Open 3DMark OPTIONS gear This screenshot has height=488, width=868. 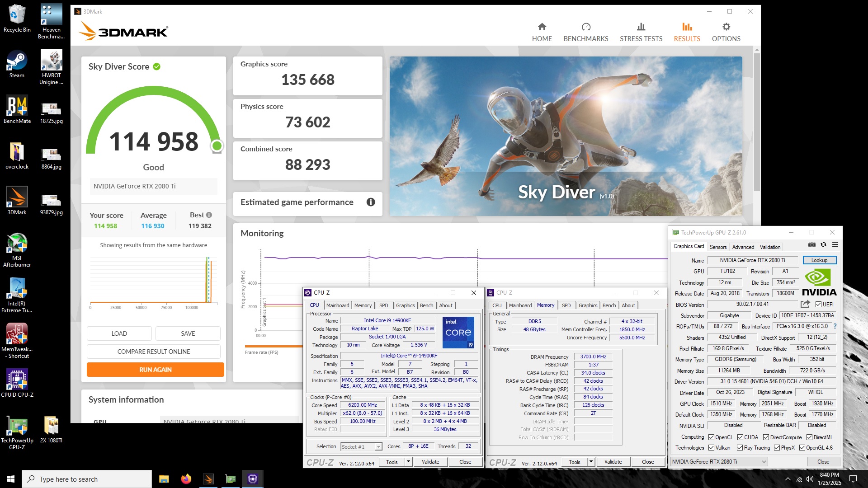click(726, 32)
